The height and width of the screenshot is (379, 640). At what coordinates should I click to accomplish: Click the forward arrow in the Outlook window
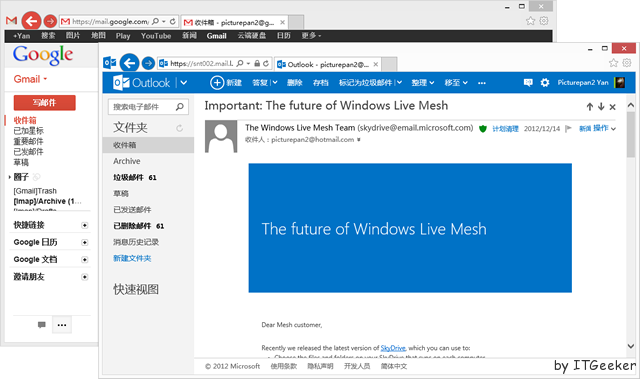[148, 63]
